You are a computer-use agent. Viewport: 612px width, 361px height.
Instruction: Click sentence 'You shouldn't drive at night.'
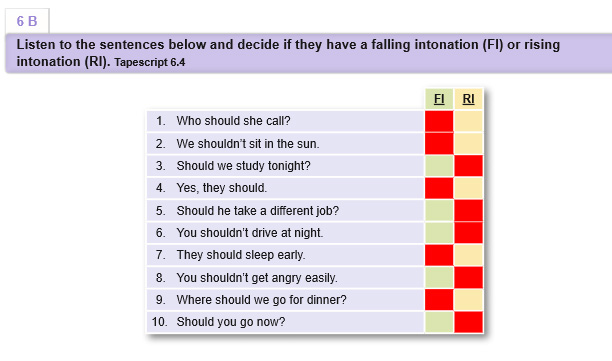coord(250,233)
